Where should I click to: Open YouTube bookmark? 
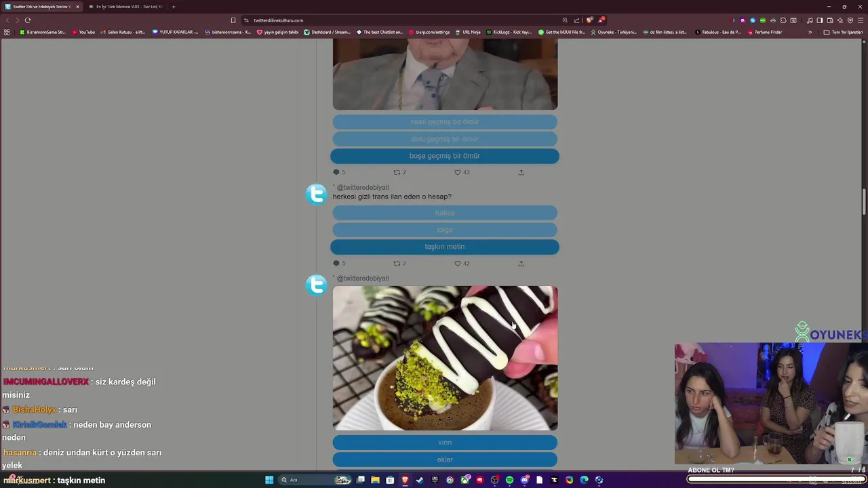pyautogui.click(x=83, y=32)
